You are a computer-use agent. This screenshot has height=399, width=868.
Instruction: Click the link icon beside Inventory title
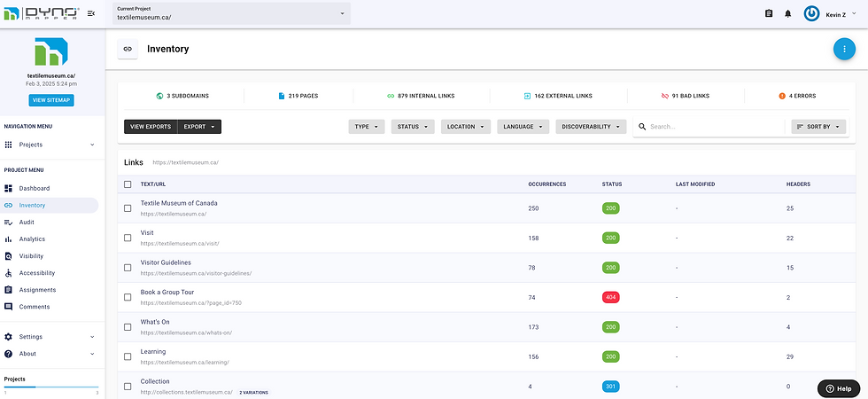(128, 49)
